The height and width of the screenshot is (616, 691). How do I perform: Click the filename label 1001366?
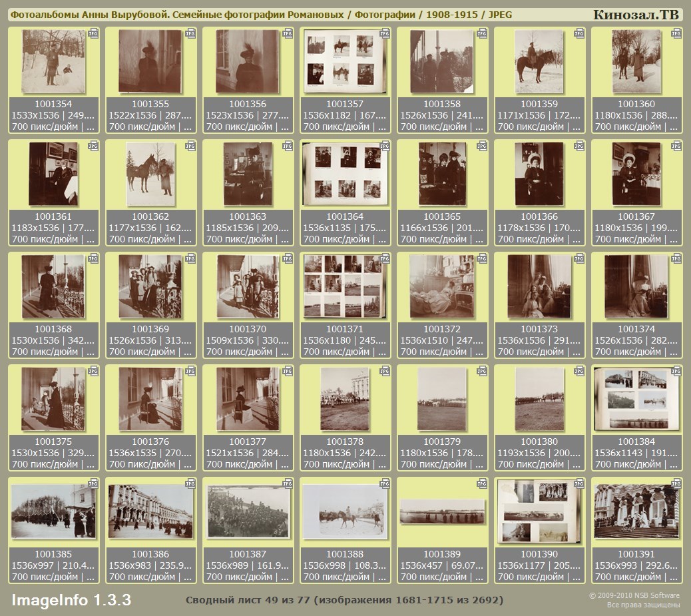(539, 216)
